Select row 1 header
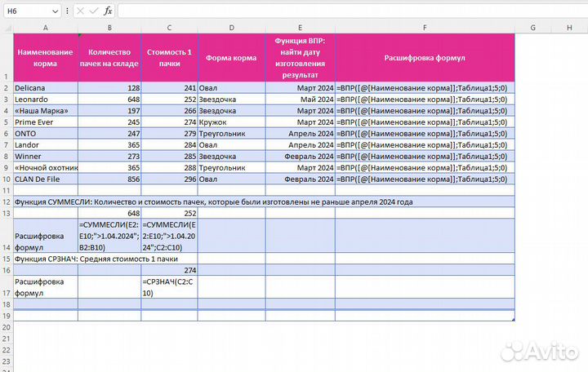The height and width of the screenshot is (372, 588). point(7,58)
